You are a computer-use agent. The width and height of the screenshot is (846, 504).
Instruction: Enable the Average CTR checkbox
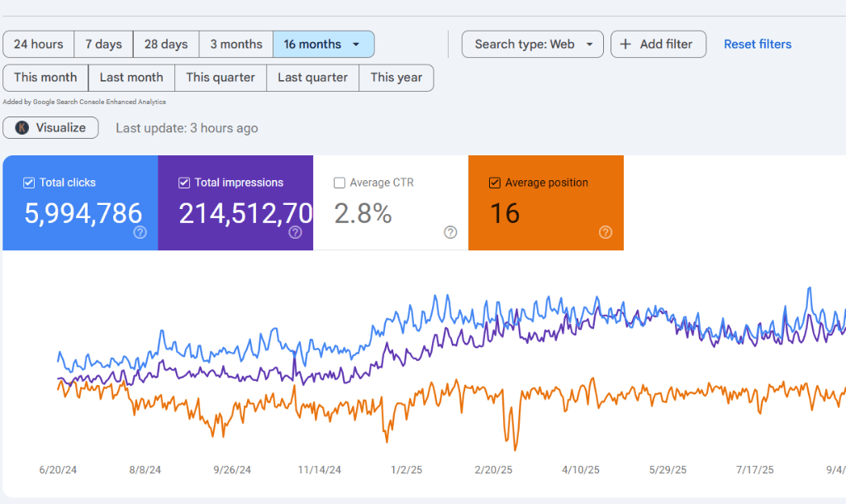[x=339, y=182]
